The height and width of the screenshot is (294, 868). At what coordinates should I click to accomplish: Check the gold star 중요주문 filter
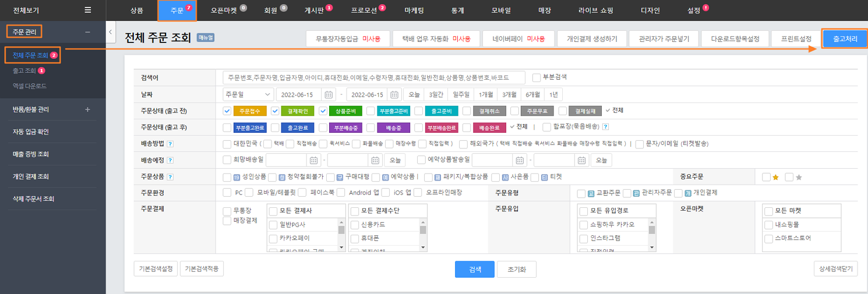[766, 177]
